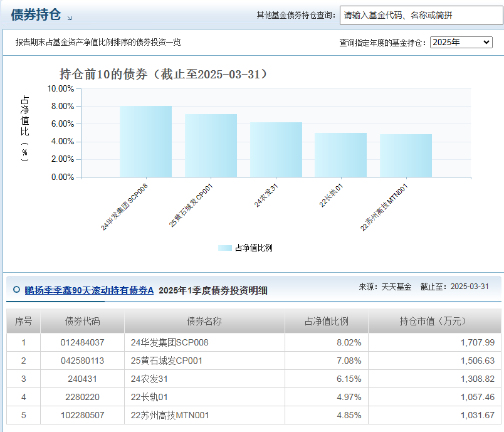Click the 24华发集团SCP008 name cell

[x=204, y=342]
